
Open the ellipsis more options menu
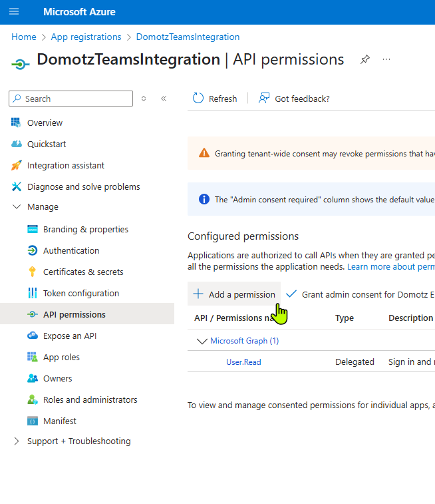pos(386,59)
